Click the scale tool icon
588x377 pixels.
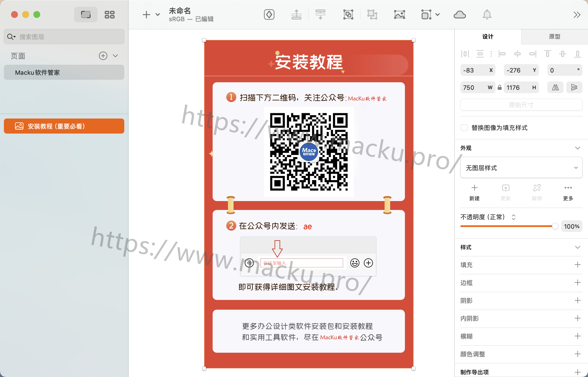426,14
